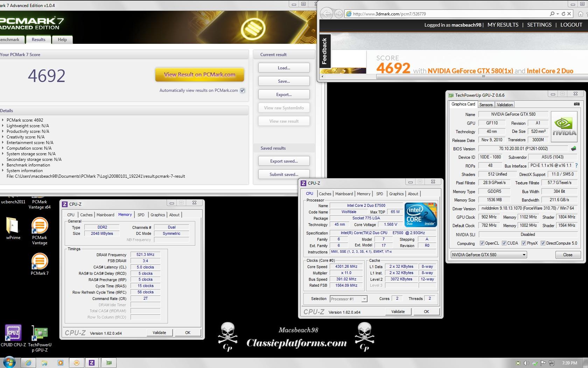The height and width of the screenshot is (368, 588).
Task: Open Windows Media Player from the taskbar
Action: (61, 363)
